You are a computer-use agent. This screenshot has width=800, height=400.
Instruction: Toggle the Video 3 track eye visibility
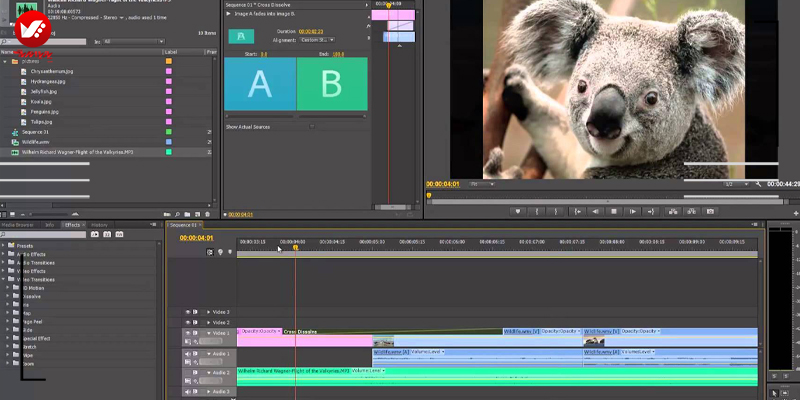pos(188,312)
